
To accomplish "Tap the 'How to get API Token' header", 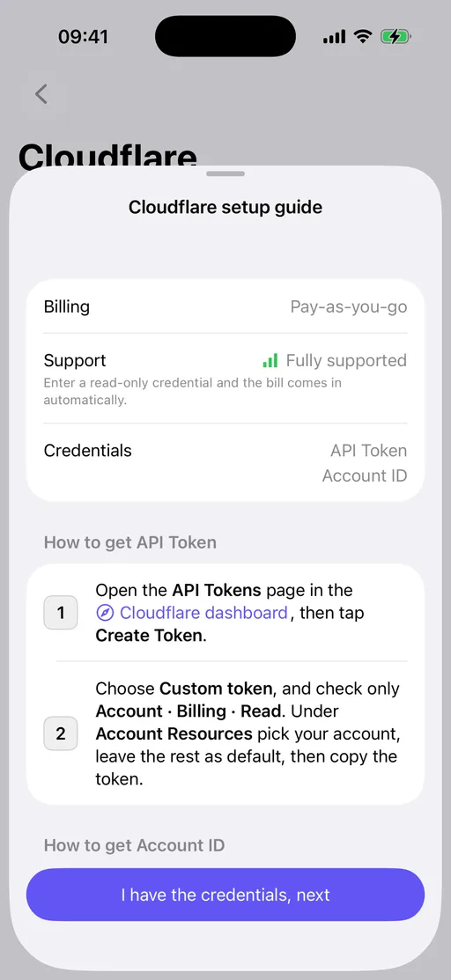I will coord(130,542).
